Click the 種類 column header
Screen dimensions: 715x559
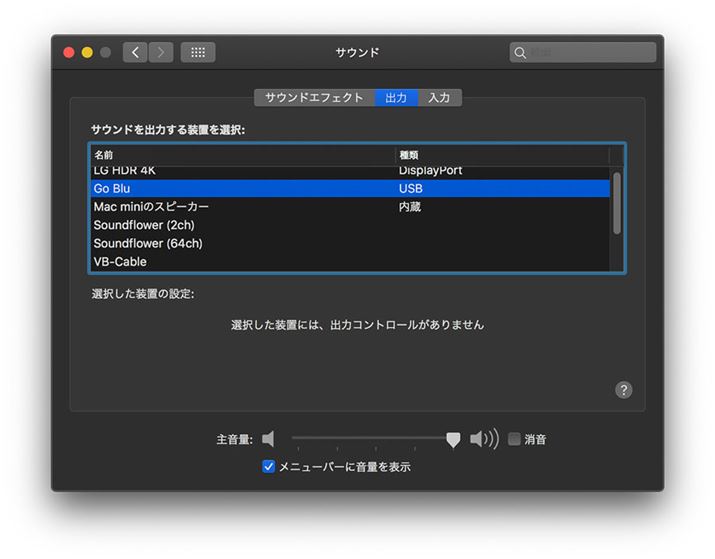tap(502, 155)
